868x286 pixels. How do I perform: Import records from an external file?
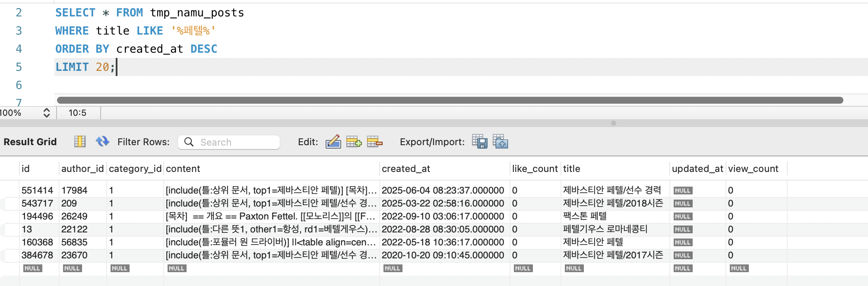click(501, 142)
